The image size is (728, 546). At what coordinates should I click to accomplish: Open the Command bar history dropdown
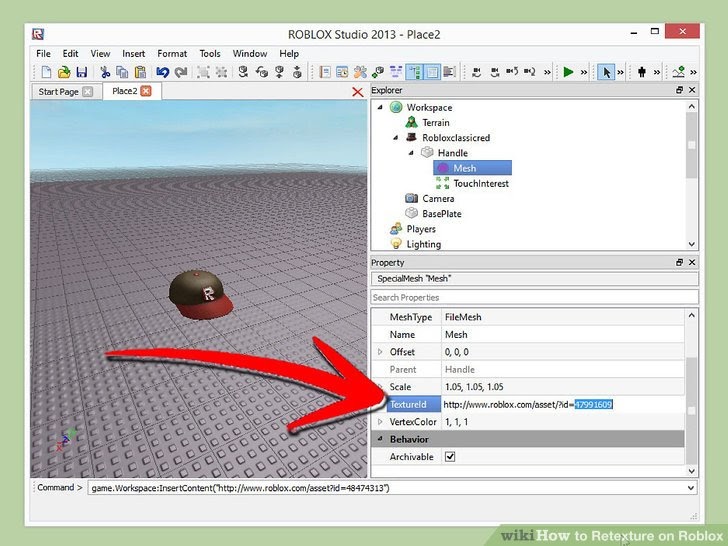coord(691,488)
